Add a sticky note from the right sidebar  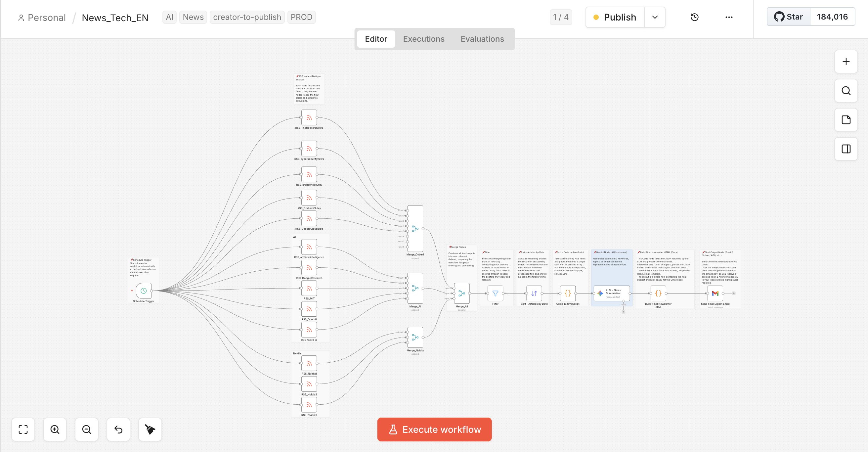point(846,120)
